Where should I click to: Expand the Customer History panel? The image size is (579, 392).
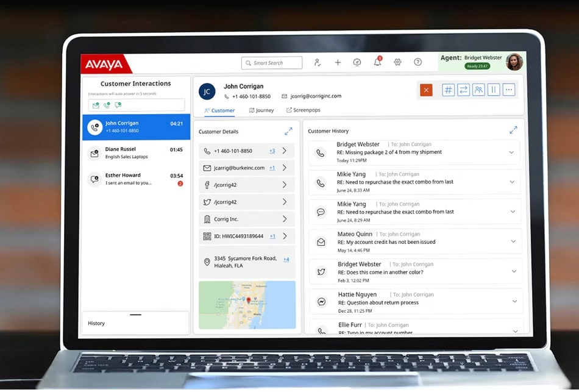click(513, 130)
